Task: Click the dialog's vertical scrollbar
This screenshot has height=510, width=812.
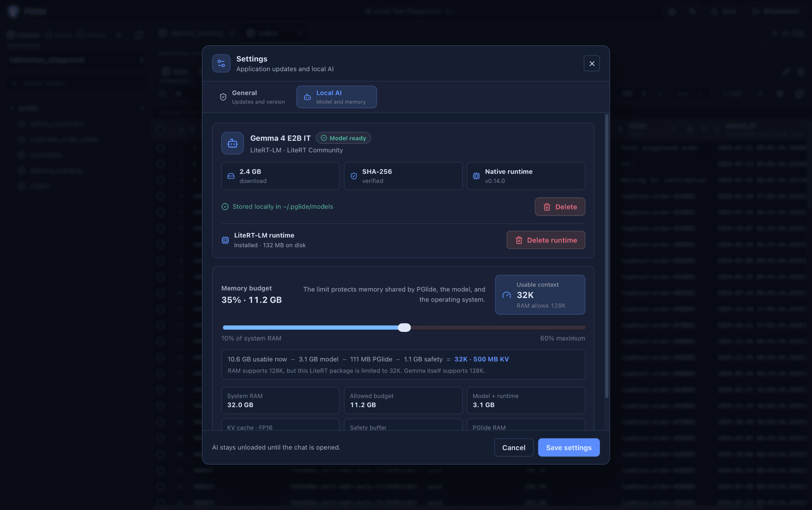Action: click(607, 256)
